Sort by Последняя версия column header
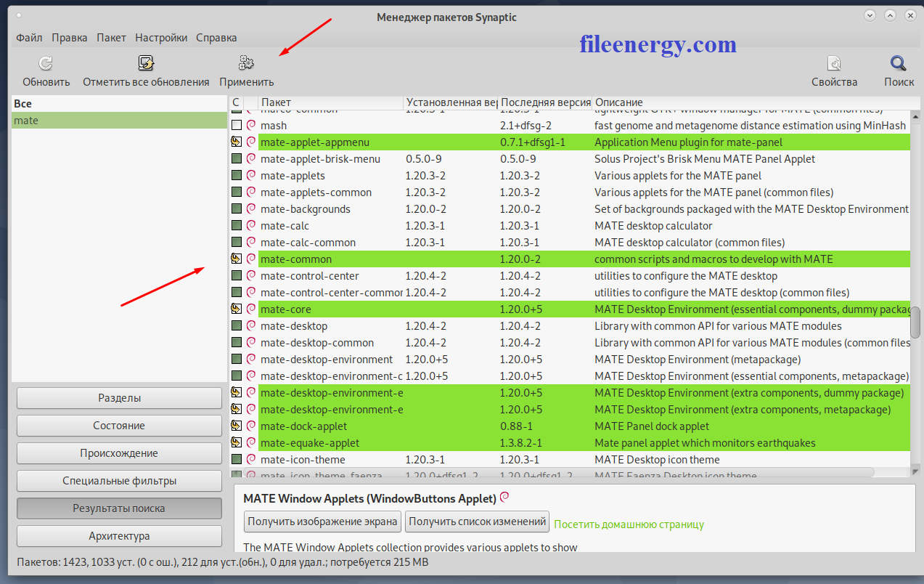Screen dimensions: 924x584 (545, 102)
